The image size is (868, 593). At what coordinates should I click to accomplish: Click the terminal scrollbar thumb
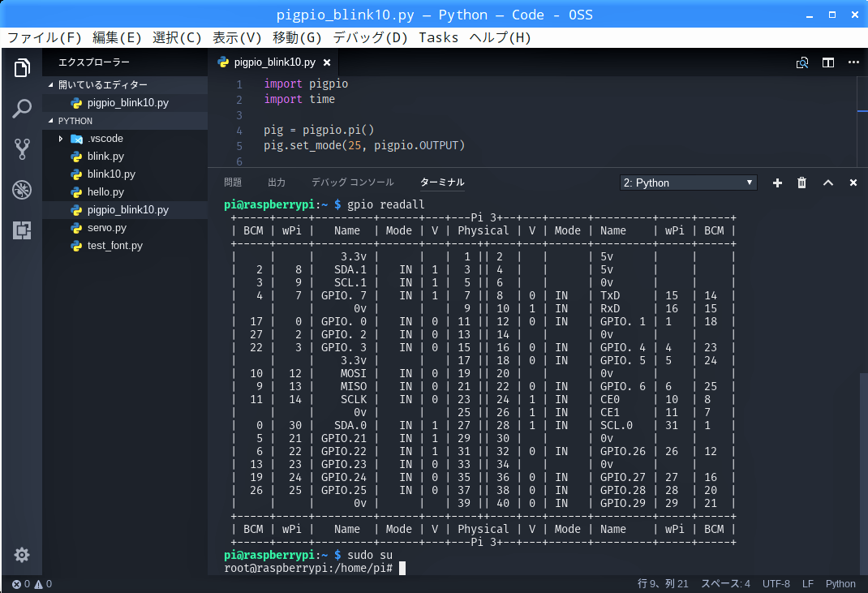pos(864,474)
